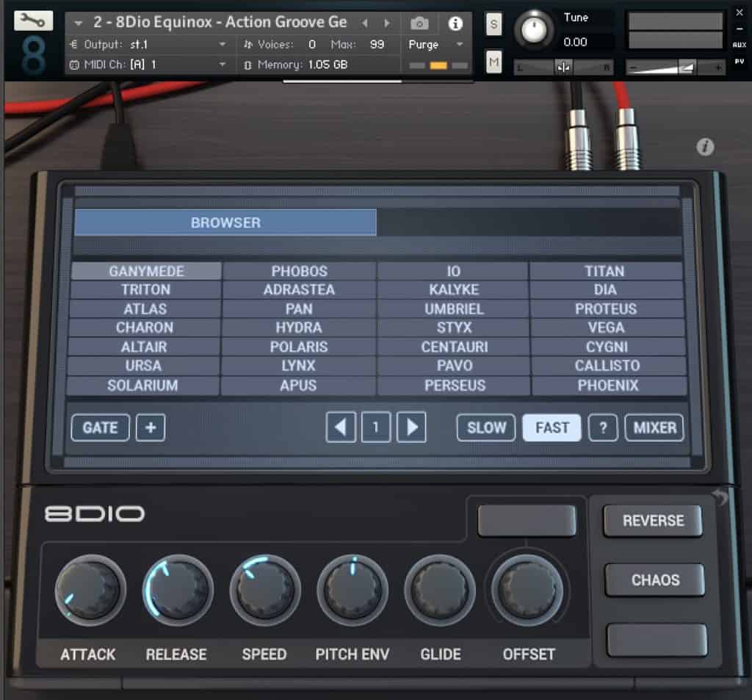Screen dimensions: 752x700
Task: Select the POLARIS preset
Action: click(299, 347)
